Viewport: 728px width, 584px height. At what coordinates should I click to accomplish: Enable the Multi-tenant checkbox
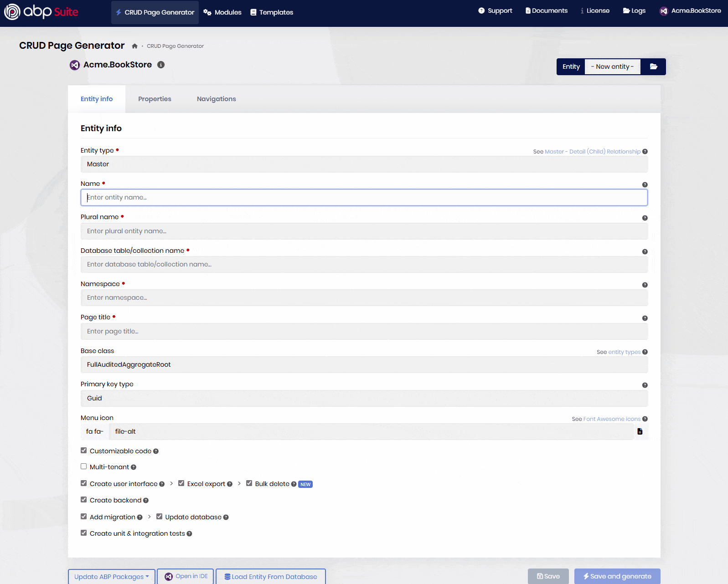coord(84,466)
